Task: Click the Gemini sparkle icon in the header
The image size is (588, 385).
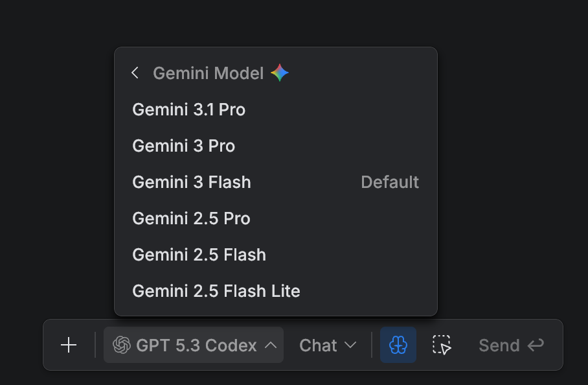Action: [x=279, y=73]
